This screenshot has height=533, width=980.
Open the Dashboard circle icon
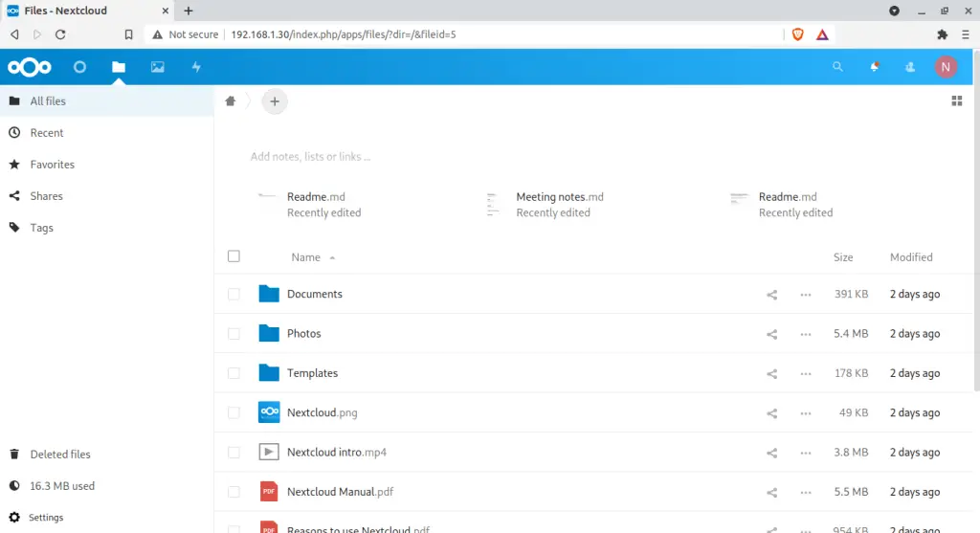[x=79, y=67]
